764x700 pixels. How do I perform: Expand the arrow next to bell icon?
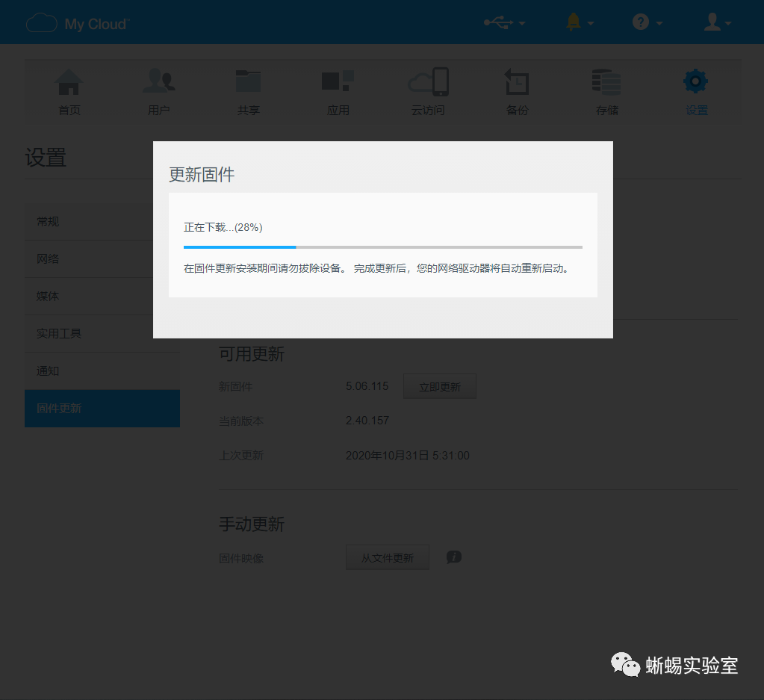coord(591,23)
